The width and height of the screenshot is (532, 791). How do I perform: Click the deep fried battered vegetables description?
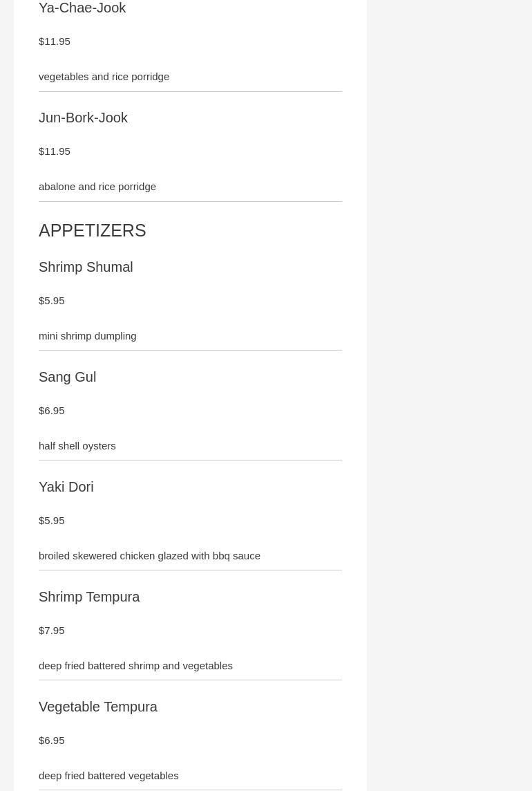pyautogui.click(x=108, y=776)
